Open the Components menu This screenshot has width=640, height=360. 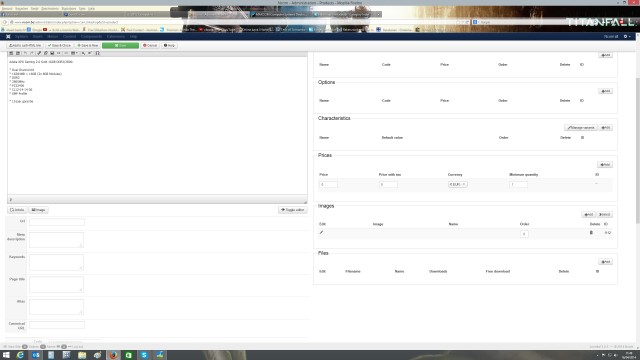[91, 36]
